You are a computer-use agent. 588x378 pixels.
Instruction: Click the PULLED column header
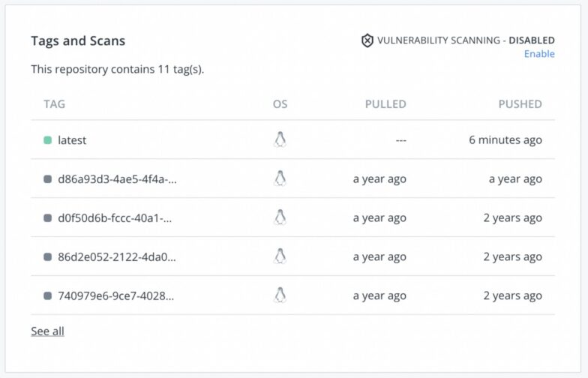click(x=385, y=104)
